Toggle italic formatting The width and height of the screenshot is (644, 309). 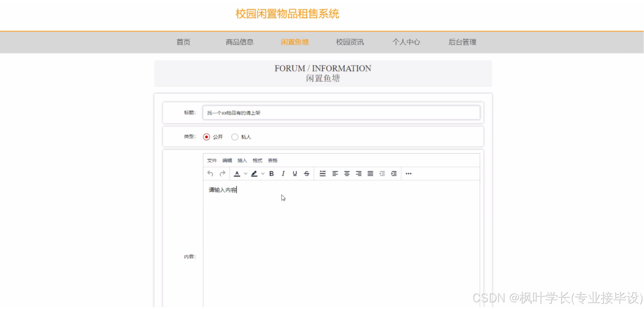[x=283, y=173]
